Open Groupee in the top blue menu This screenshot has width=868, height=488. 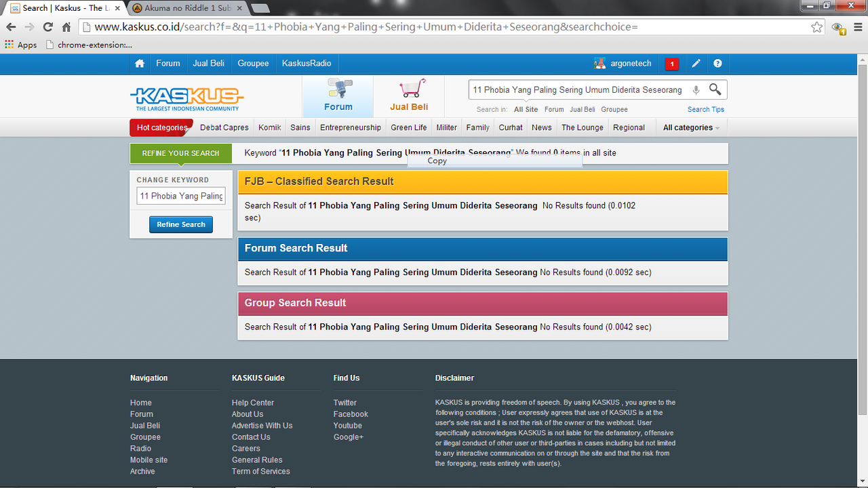253,63
